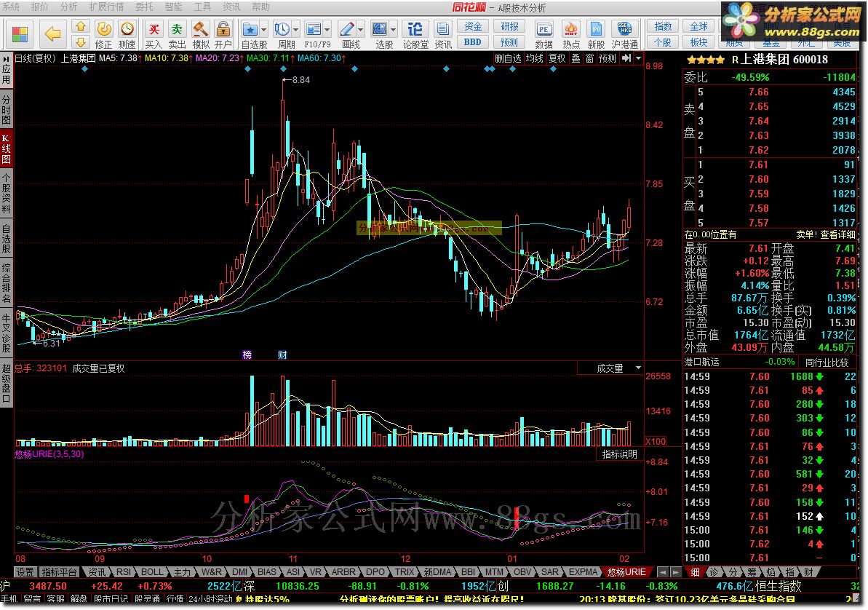Open the 沪港通 SSE HKE icon
This screenshot has height=610, width=868.
(624, 29)
